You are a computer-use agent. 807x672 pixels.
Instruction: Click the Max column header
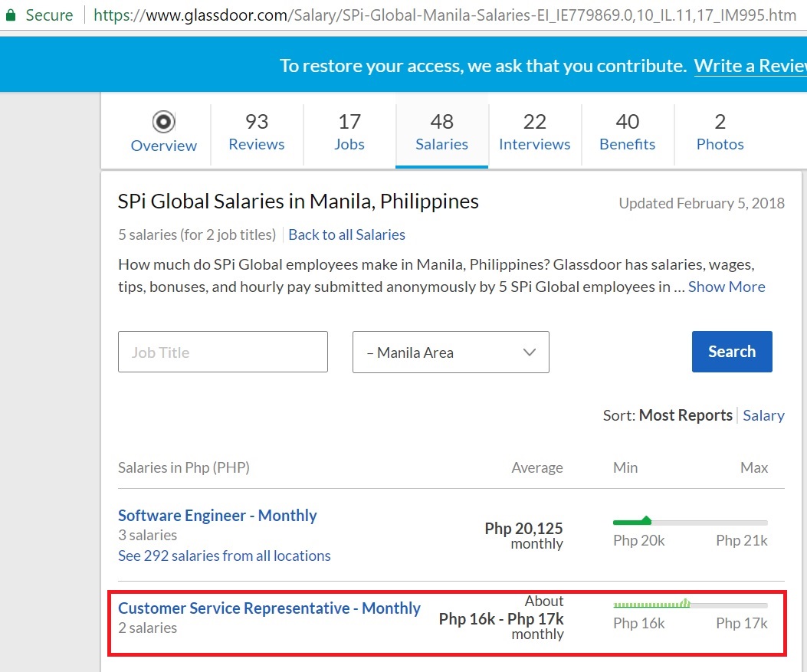pyautogui.click(x=754, y=467)
